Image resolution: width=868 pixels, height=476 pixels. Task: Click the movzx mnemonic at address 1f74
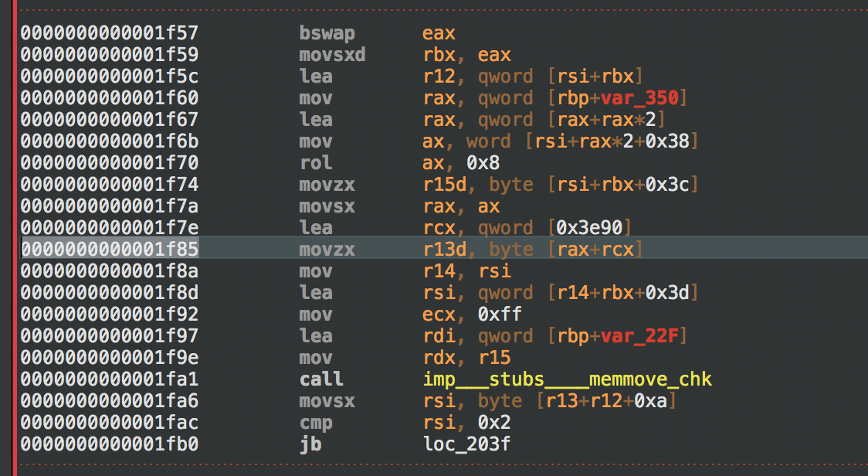pos(327,185)
